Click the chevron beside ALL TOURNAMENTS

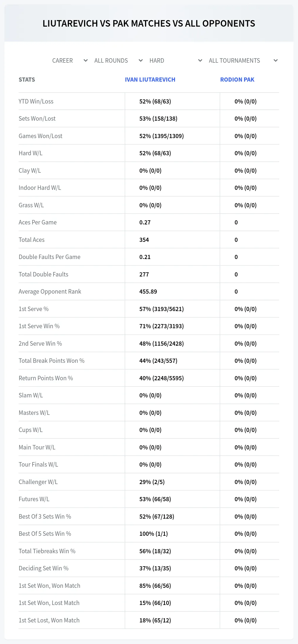click(276, 61)
